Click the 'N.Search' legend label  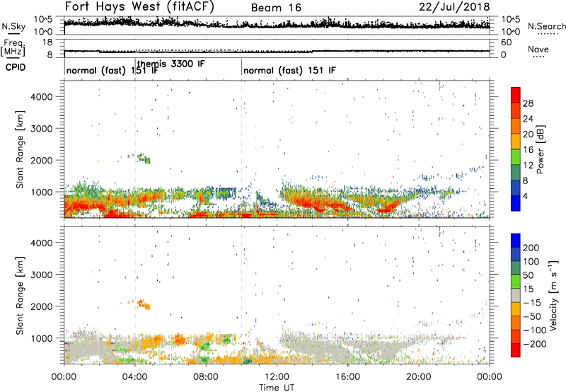click(x=547, y=26)
